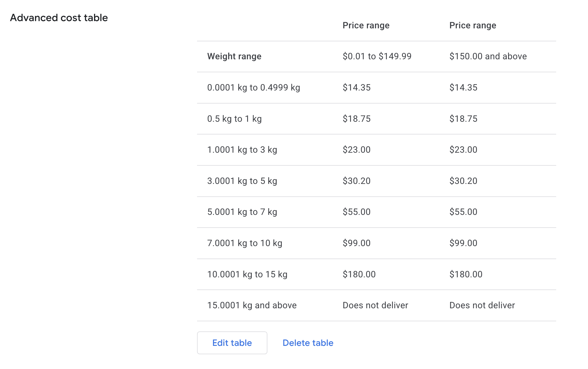Screen dimensions: 588x369
Task: Select the 15.0001 kg and above row
Action: tap(252, 305)
